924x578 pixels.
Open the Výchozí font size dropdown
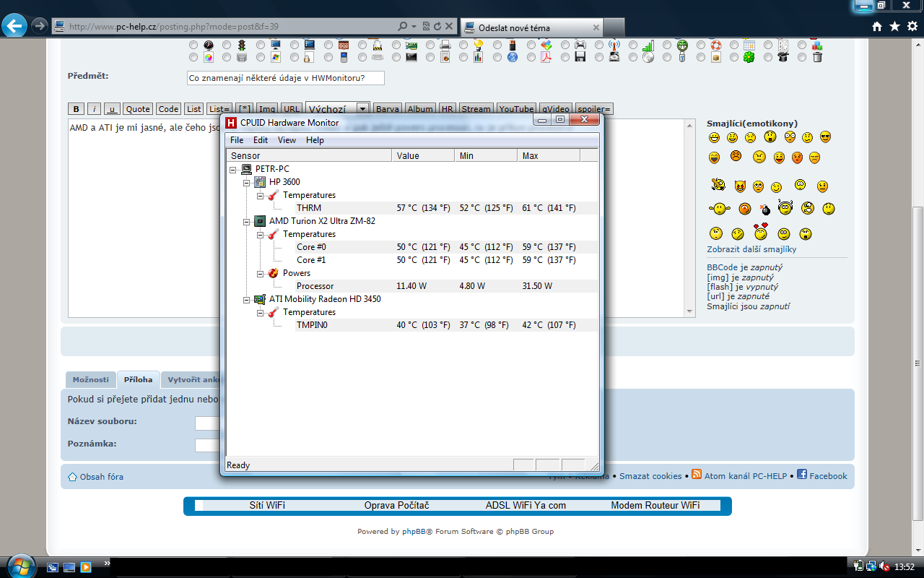tap(338, 108)
